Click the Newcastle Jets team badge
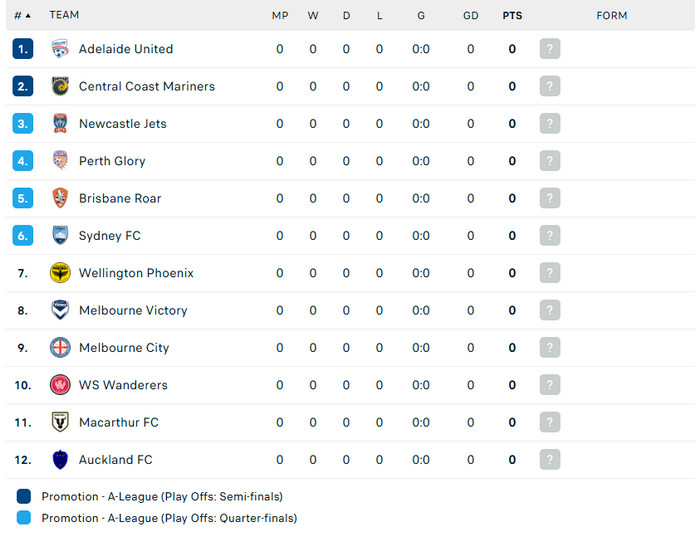Image resolution: width=700 pixels, height=542 pixels. (x=60, y=124)
